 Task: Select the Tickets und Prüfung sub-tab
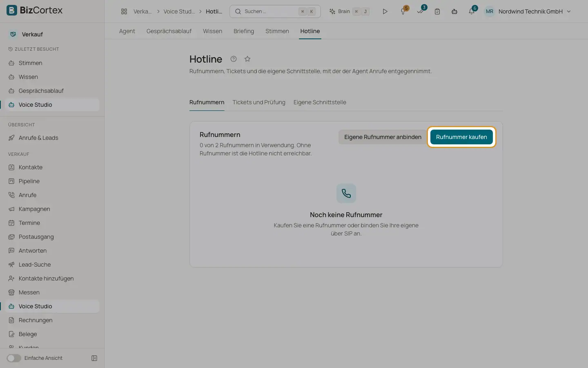259,102
